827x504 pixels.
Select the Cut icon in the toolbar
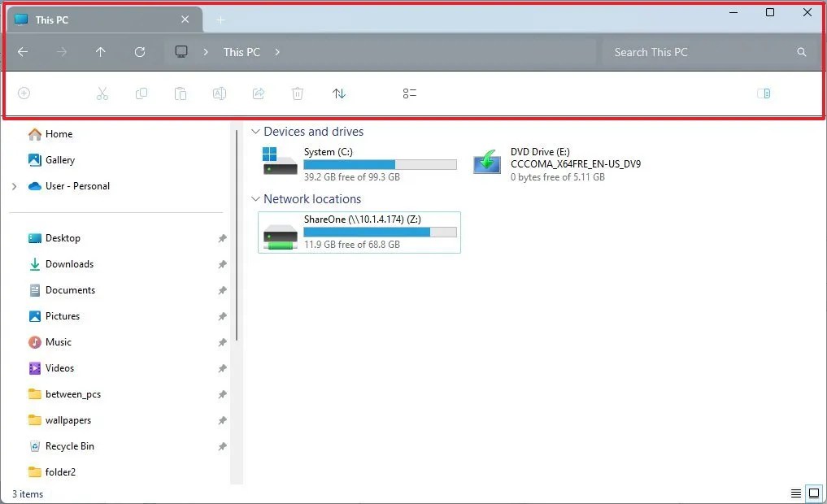[x=102, y=93]
